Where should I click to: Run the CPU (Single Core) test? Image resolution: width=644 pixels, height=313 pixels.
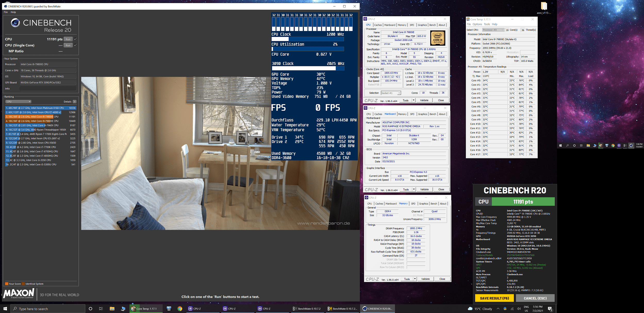tap(68, 45)
